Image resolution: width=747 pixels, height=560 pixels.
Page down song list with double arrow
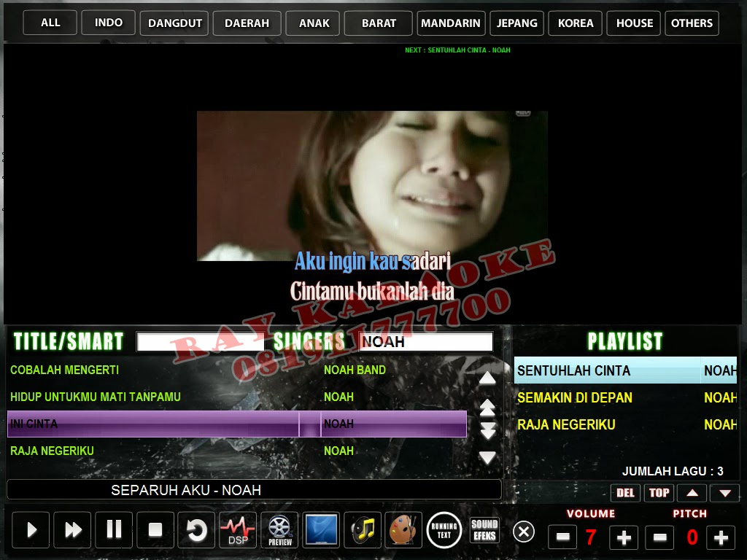point(487,430)
